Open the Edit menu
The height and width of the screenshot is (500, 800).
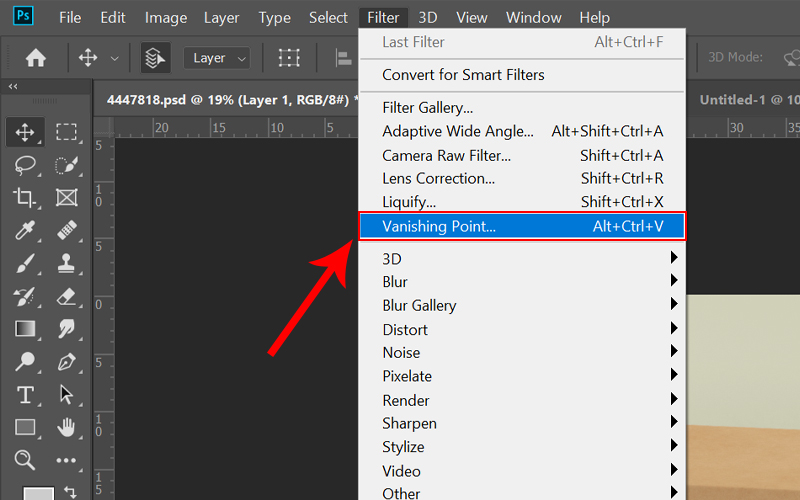point(113,18)
